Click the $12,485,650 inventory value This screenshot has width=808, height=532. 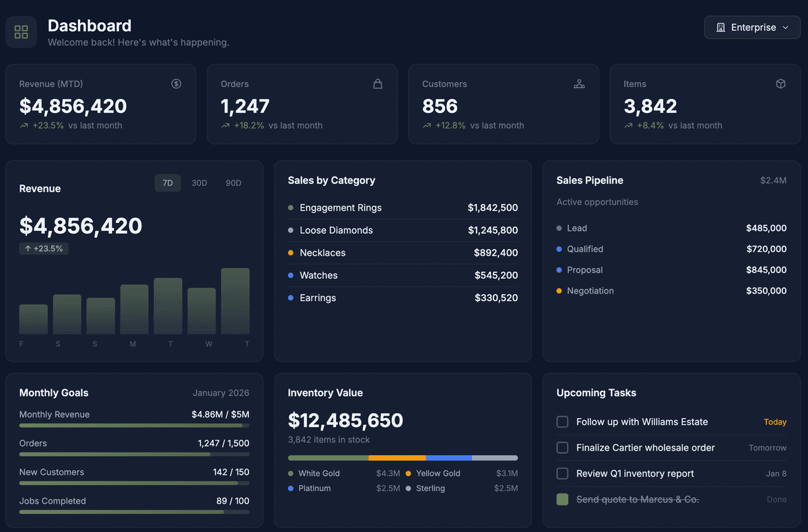(x=345, y=420)
